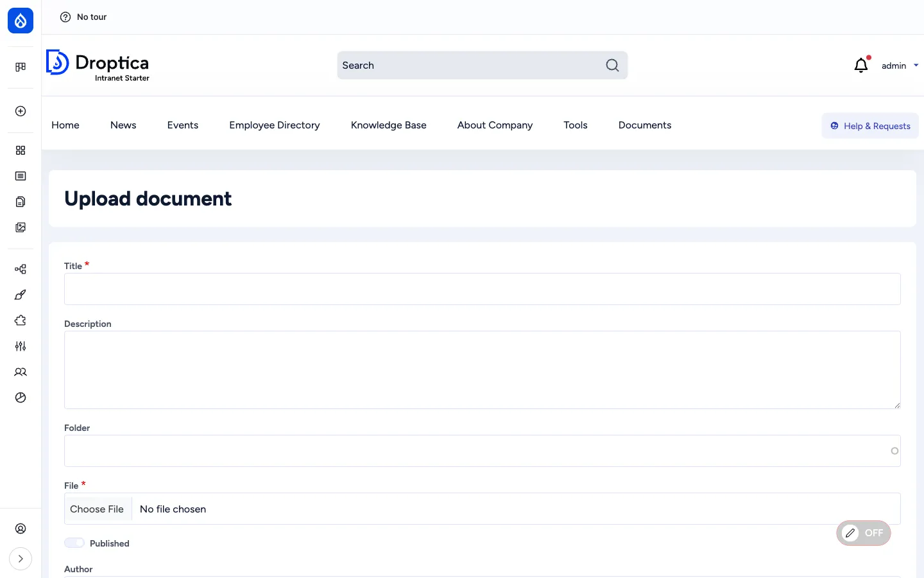The image size is (924, 578).
Task: Open the Reports pie chart icon
Action: pos(21,398)
